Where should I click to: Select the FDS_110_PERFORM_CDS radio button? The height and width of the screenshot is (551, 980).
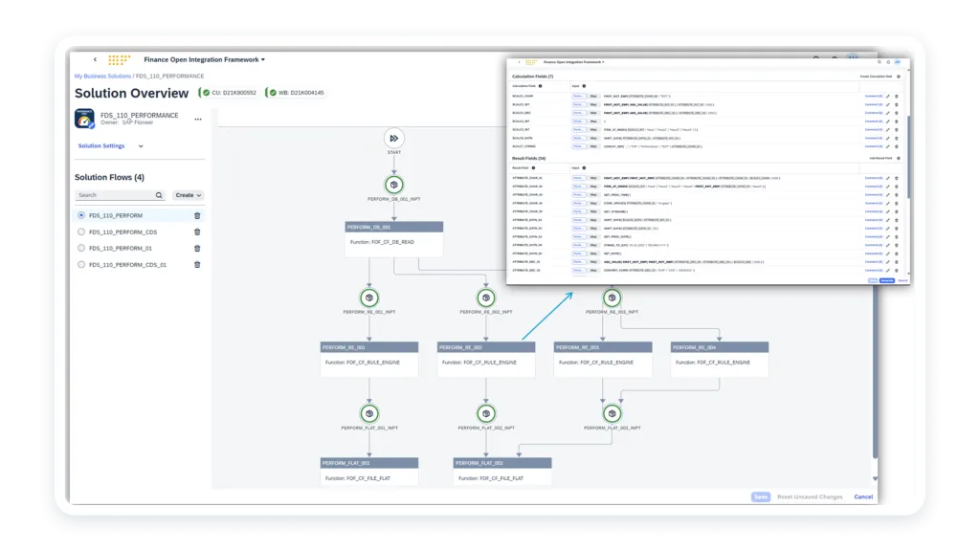[x=81, y=231]
